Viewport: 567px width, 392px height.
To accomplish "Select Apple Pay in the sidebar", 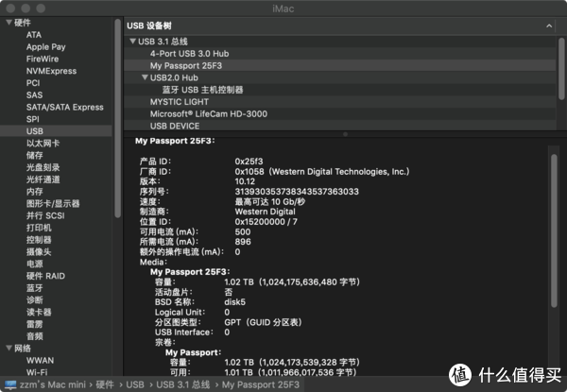I will [46, 47].
